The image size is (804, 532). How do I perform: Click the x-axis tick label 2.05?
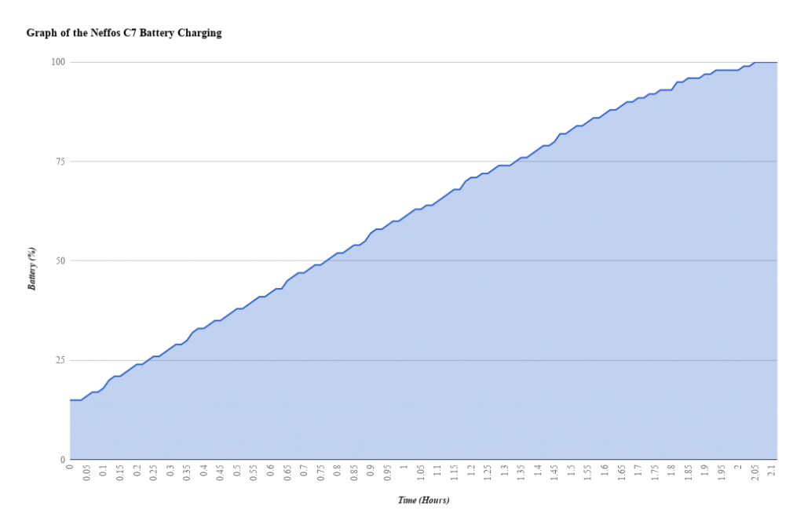(755, 472)
